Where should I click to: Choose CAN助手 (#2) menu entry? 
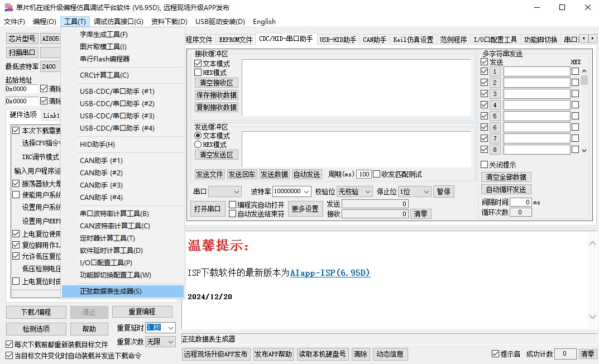click(123, 173)
